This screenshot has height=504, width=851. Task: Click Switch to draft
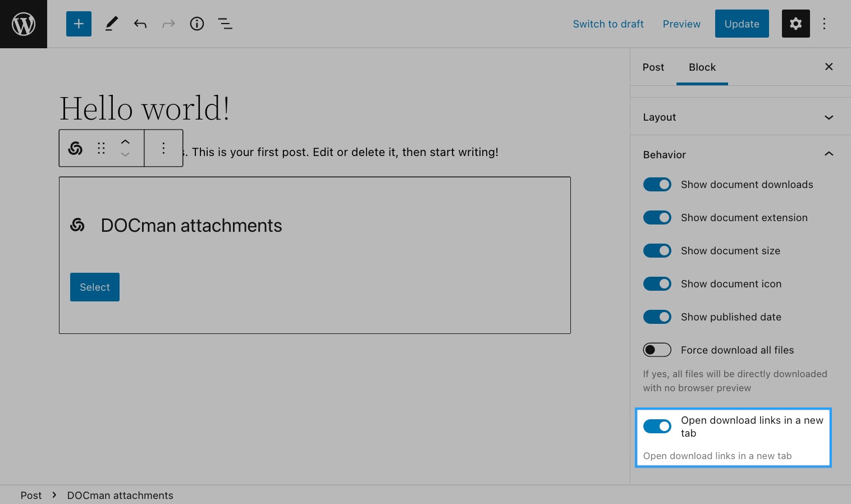[608, 24]
